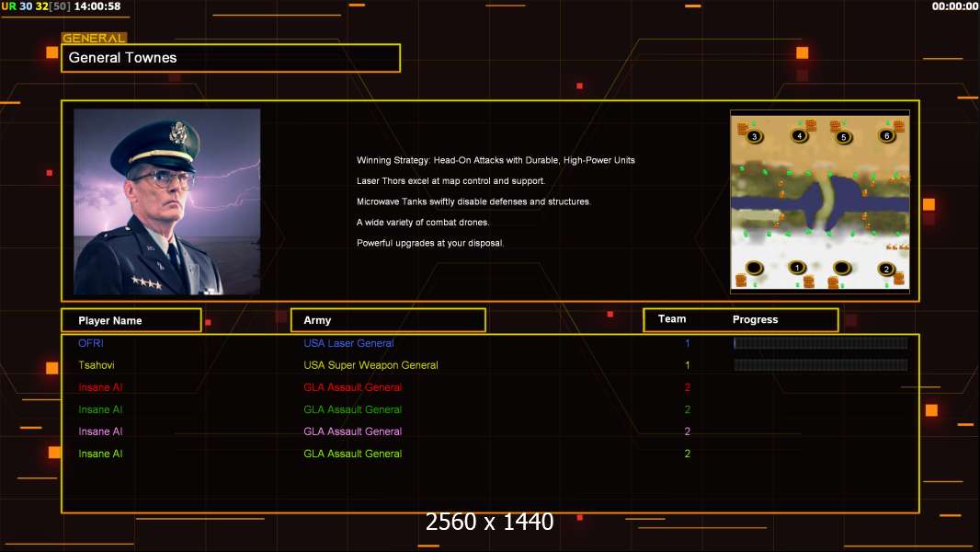Pick the blank start marker between markers 1 and 2
This screenshot has width=980, height=552.
pos(842,269)
